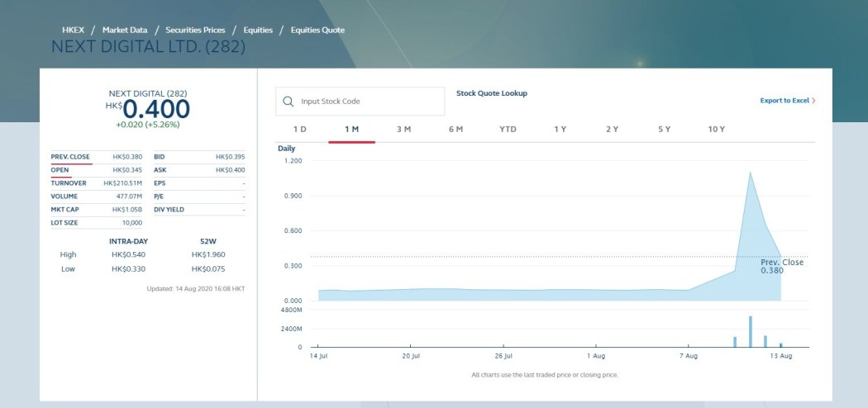This screenshot has width=868, height=408.
Task: Switch chart to 1 D range
Action: click(x=299, y=129)
